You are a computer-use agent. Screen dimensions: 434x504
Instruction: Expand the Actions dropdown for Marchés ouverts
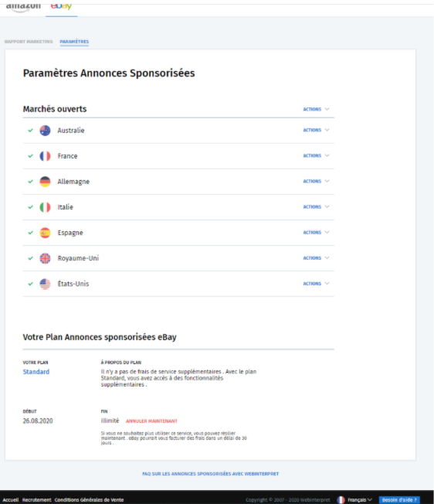[x=316, y=109]
